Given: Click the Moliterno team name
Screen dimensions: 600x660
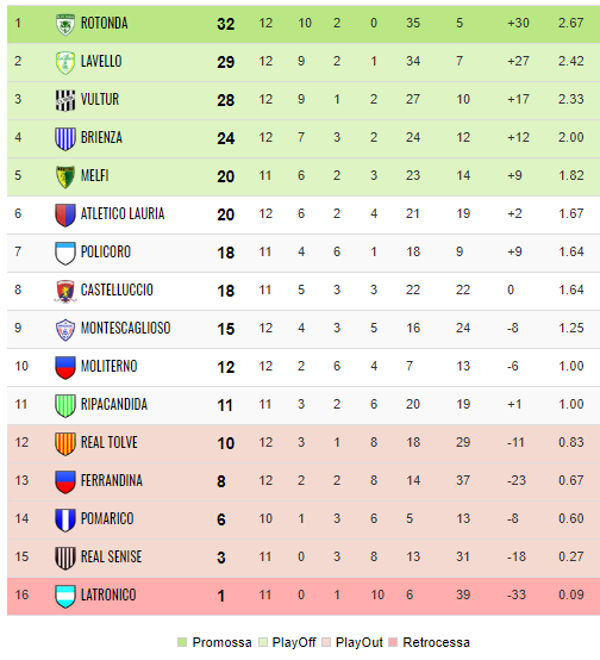Looking at the screenshot, I should point(109,366).
